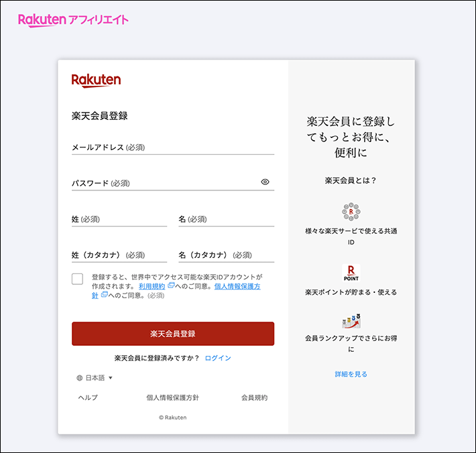Click the red Rakuten logo in form
This screenshot has width=476, height=453.
point(96,80)
